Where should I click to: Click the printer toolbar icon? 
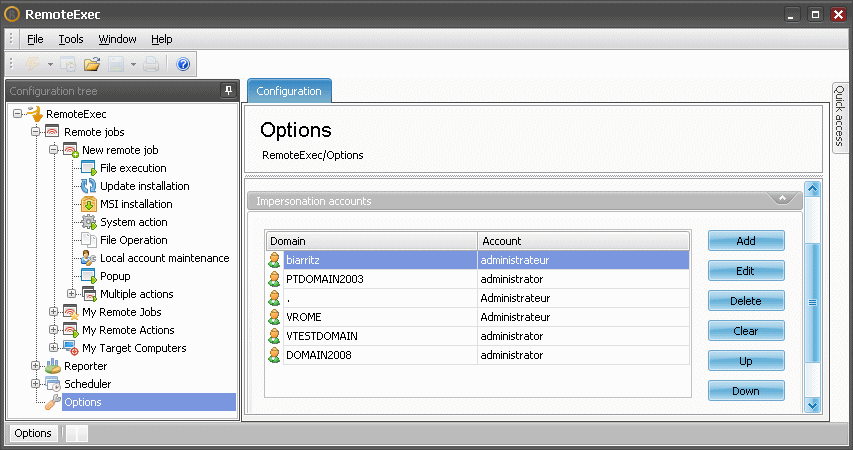[x=151, y=64]
